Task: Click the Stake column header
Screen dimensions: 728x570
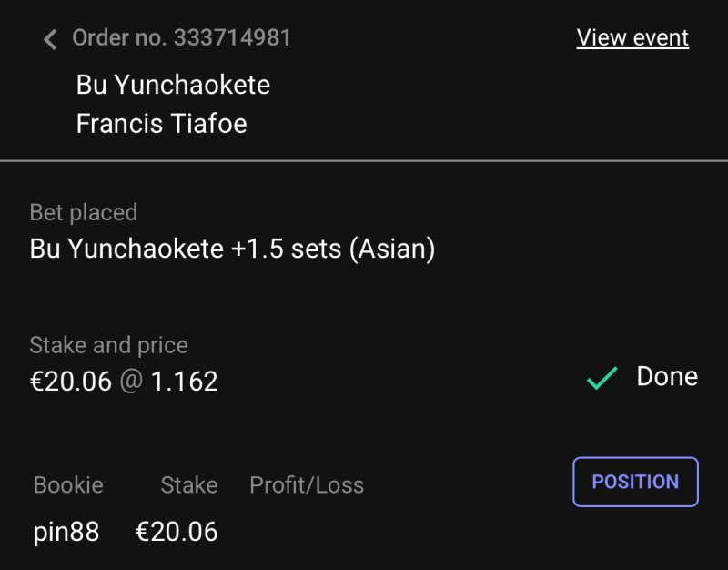Action: click(189, 485)
